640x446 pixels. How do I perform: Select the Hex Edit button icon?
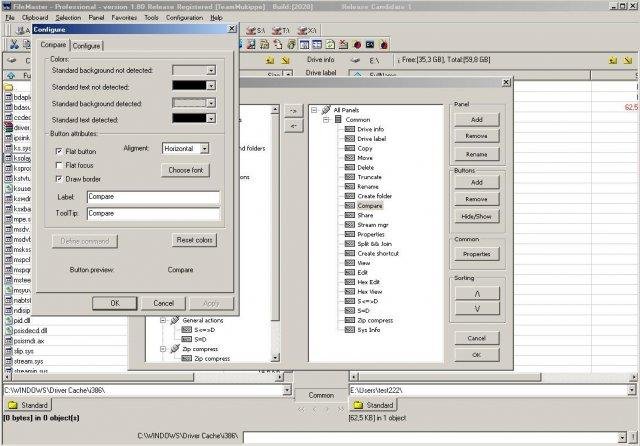tap(351, 281)
